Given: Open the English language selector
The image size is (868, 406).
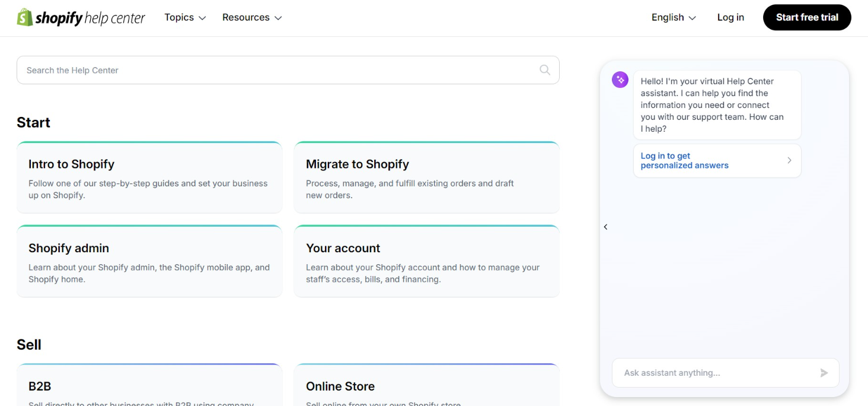Looking at the screenshot, I should point(674,18).
